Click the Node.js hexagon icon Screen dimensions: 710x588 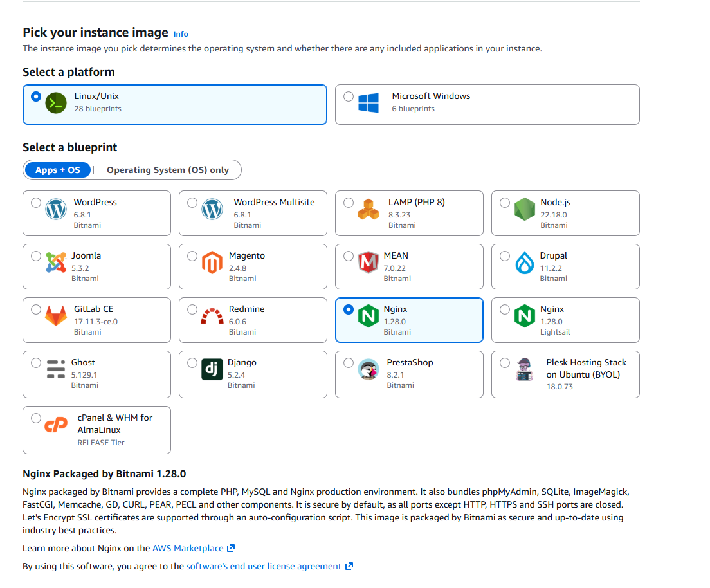point(524,209)
